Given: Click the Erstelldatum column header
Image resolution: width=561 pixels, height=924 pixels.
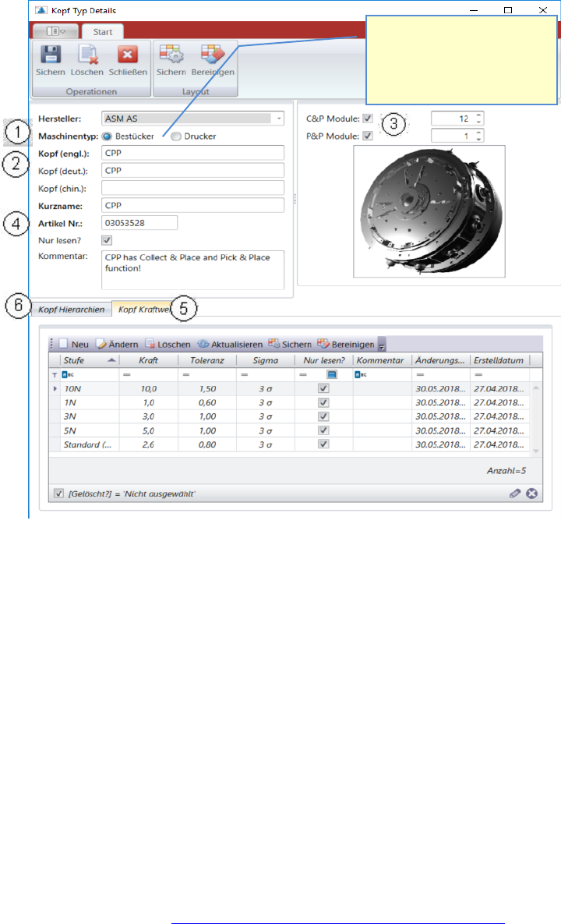Looking at the screenshot, I should [x=499, y=360].
